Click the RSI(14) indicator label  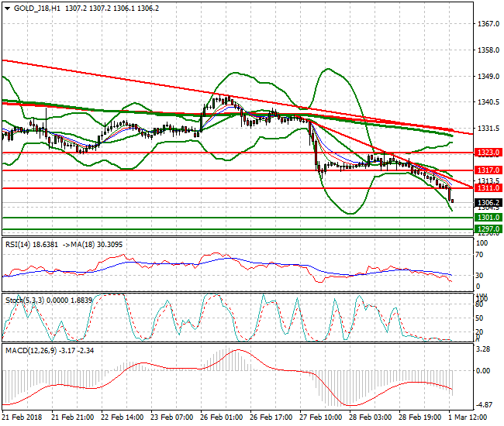[x=18, y=245]
